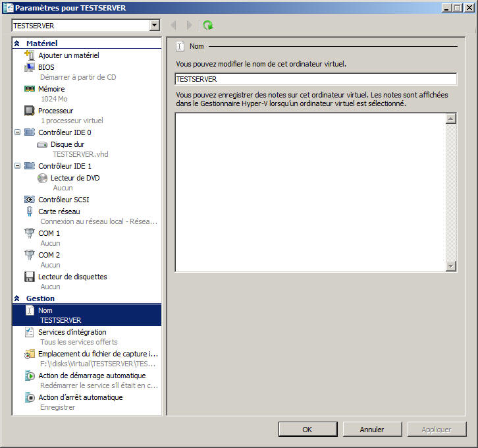Collapse the Contrôleur IDE 0 node
The height and width of the screenshot is (448, 478).
(x=17, y=132)
